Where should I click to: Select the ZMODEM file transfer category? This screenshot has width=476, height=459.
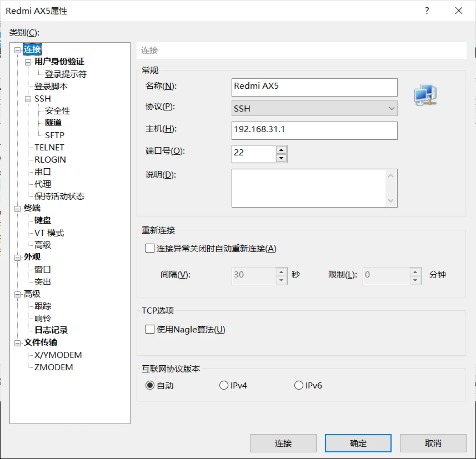(x=53, y=367)
